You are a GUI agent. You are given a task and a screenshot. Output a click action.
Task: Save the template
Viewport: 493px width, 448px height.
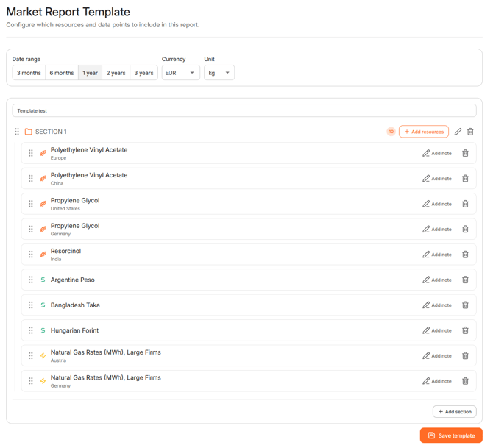pos(451,435)
